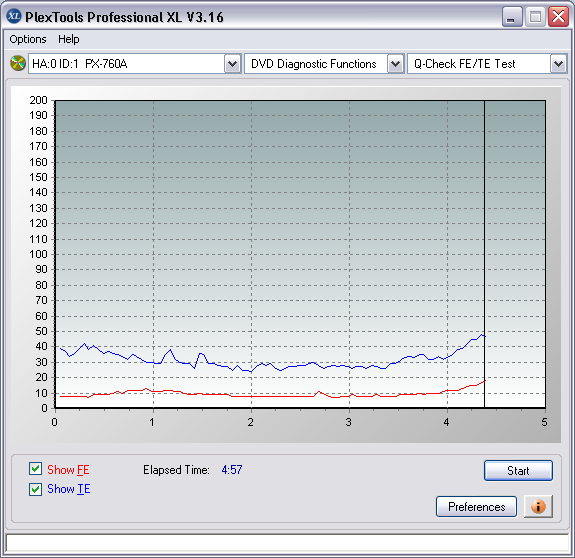Open the Options menu
575x558 pixels.
point(28,39)
